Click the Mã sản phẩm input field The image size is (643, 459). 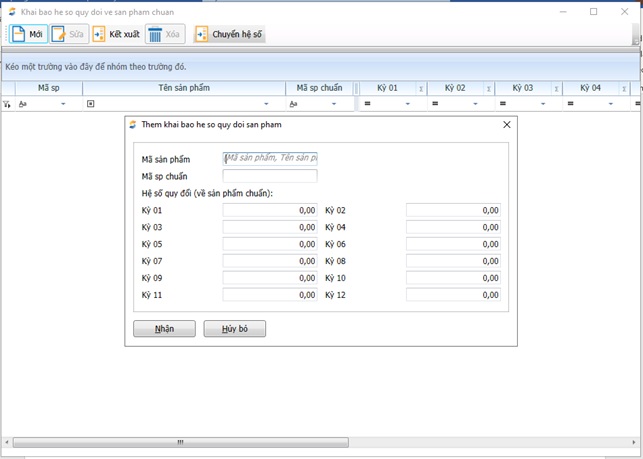tap(269, 158)
